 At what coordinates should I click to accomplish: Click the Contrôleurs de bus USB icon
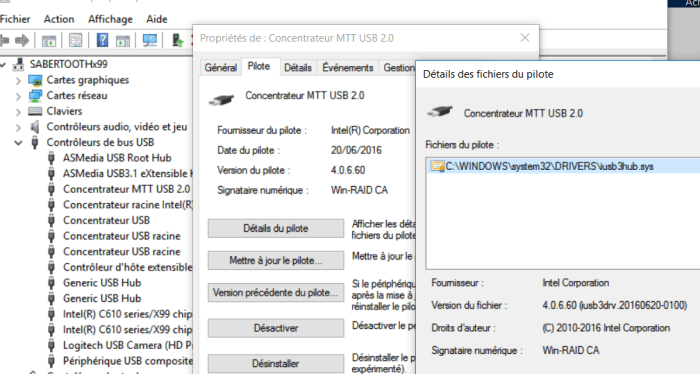point(35,142)
